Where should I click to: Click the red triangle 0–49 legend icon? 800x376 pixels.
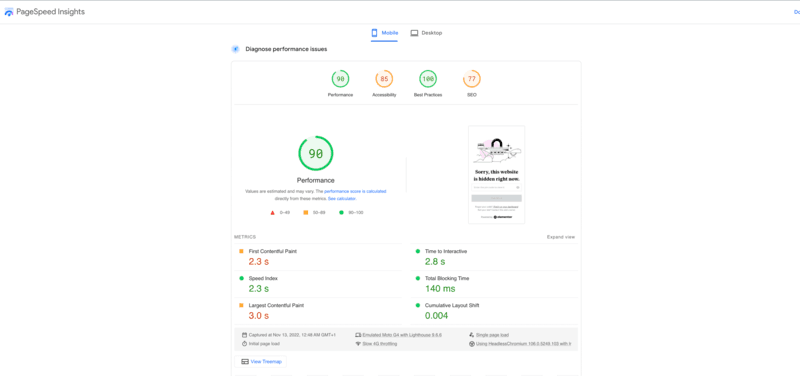(272, 212)
